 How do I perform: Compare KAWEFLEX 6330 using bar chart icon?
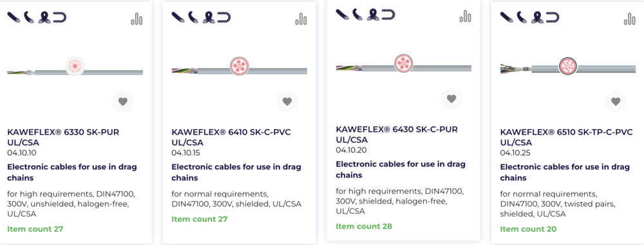(x=137, y=19)
